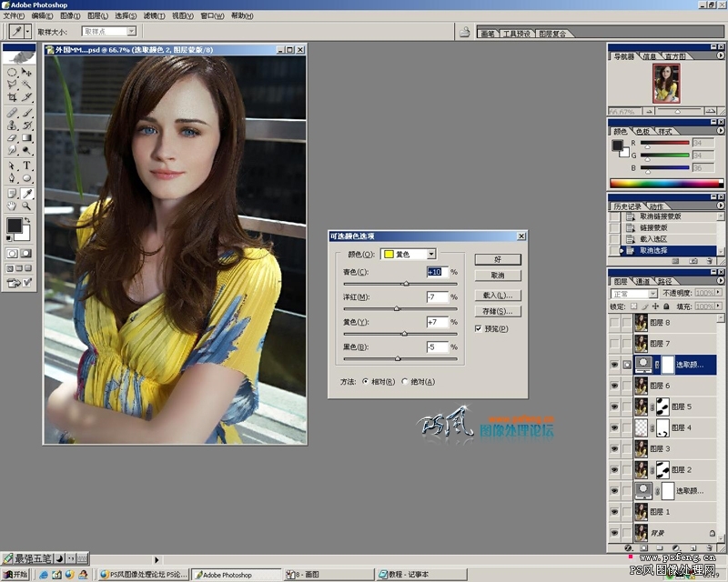Hide 图层 3 with its eye icon
The width and height of the screenshot is (728, 582).
(614, 449)
